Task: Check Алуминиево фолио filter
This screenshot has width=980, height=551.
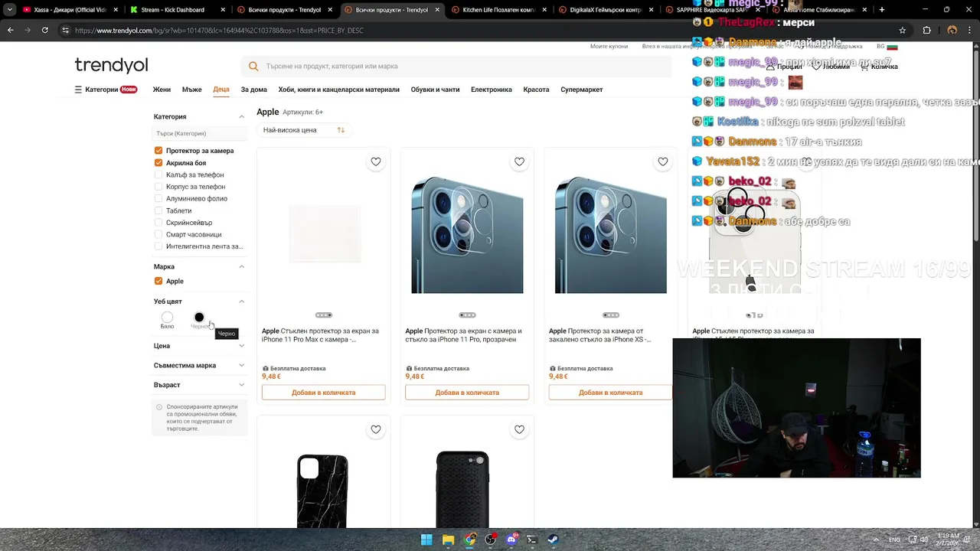Action: click(158, 198)
